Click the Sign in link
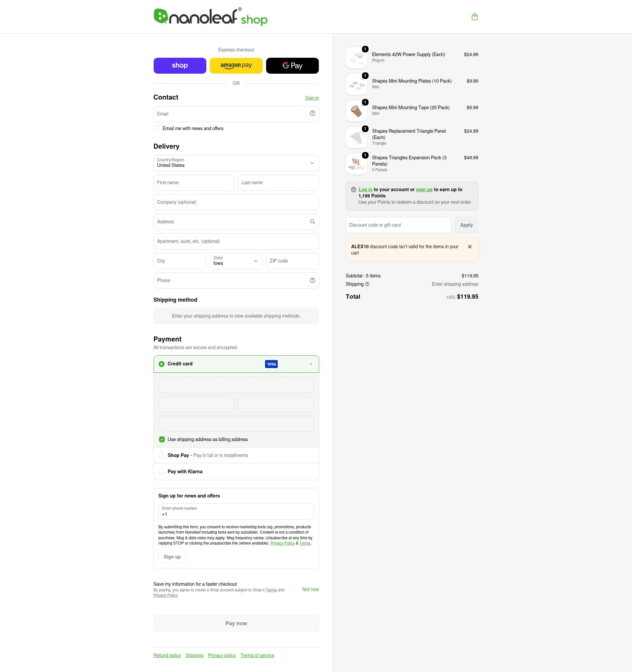The height and width of the screenshot is (672, 637). tap(314, 99)
